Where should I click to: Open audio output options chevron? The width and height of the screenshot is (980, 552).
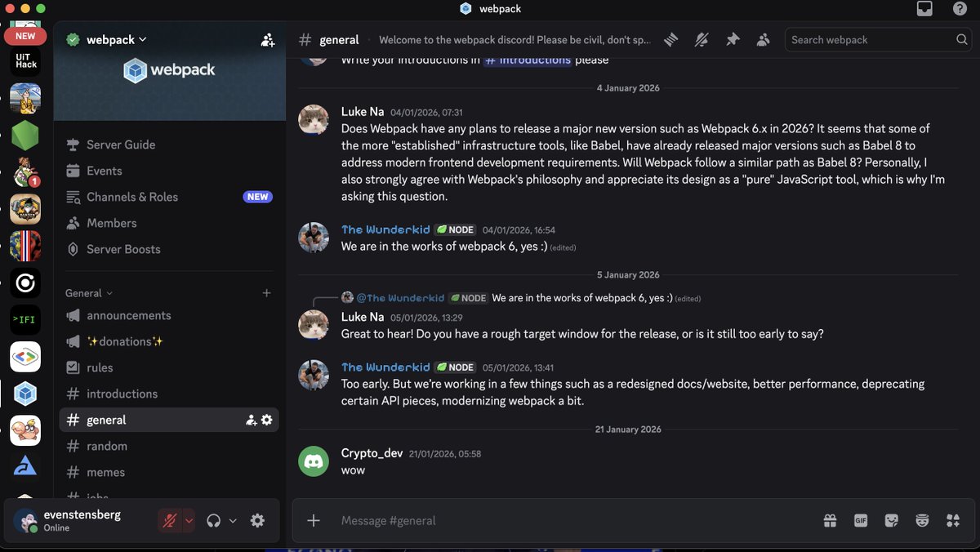[x=233, y=520]
